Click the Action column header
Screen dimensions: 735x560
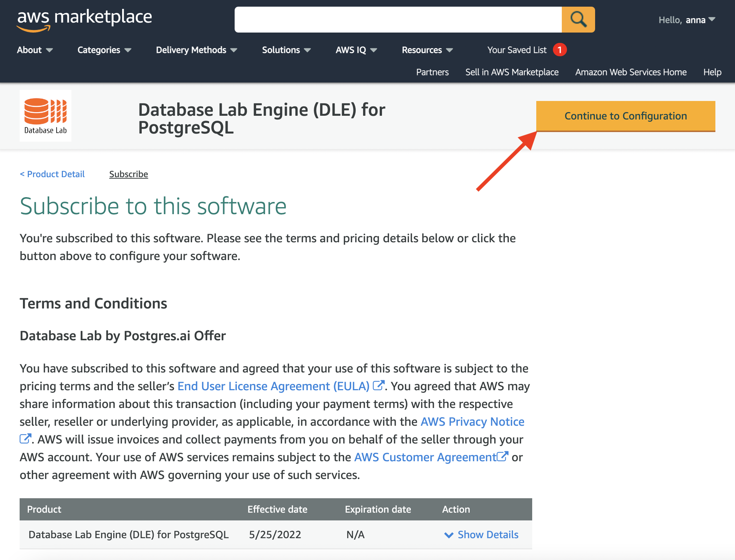pos(456,509)
